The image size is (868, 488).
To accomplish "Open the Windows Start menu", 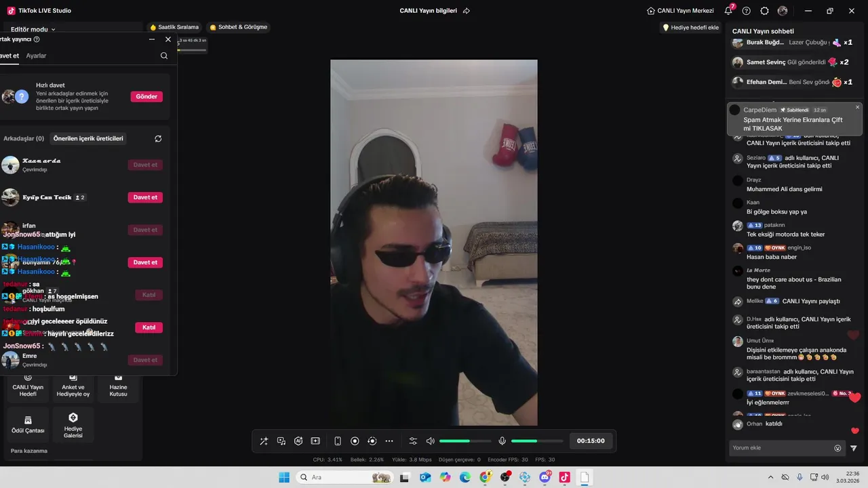I will [x=284, y=477].
